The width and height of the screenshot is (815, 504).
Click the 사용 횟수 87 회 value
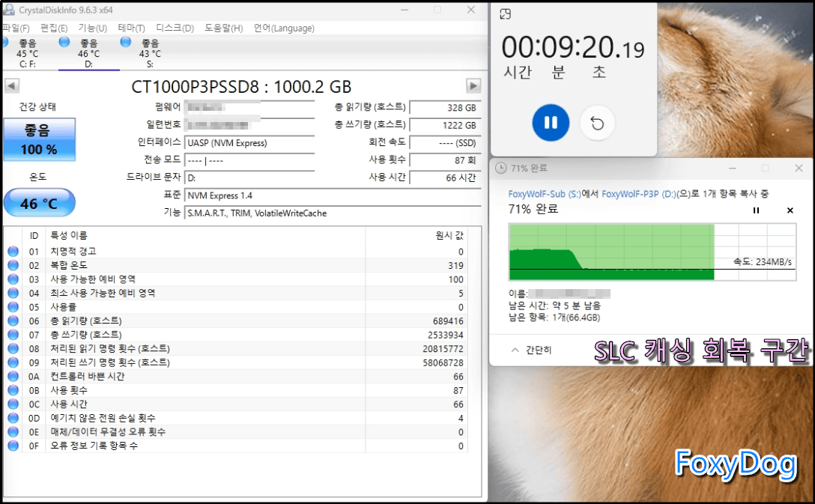click(x=445, y=160)
